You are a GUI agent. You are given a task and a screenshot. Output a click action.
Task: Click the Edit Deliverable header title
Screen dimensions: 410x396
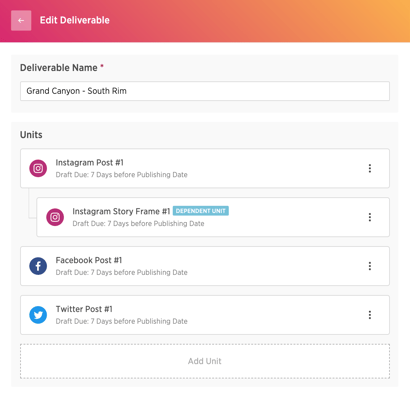coord(75,20)
